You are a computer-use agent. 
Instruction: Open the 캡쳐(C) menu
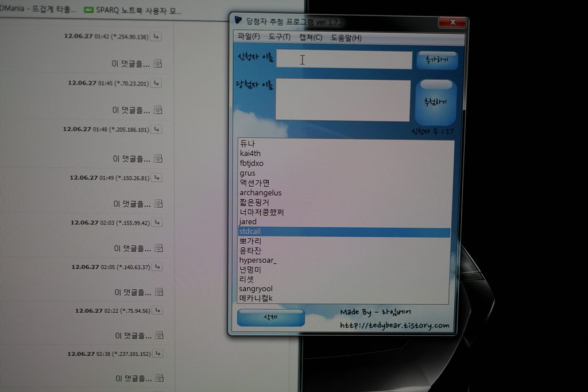[x=311, y=37]
